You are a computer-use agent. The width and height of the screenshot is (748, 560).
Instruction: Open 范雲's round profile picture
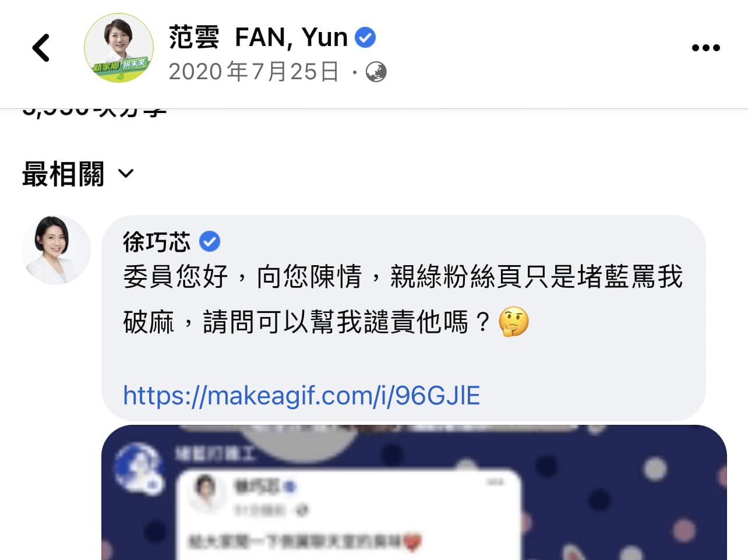point(119,48)
